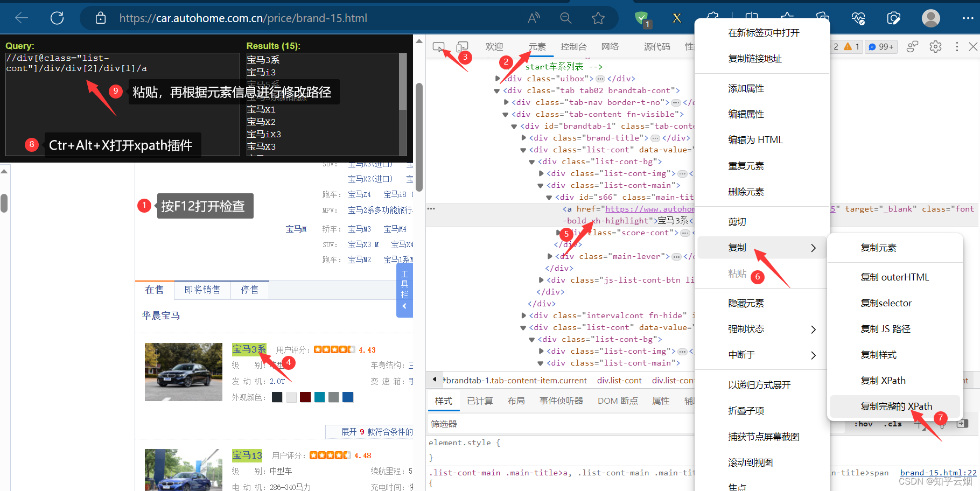Toggle the :hov element state button
Screen dimensions: 980x491
click(863, 424)
